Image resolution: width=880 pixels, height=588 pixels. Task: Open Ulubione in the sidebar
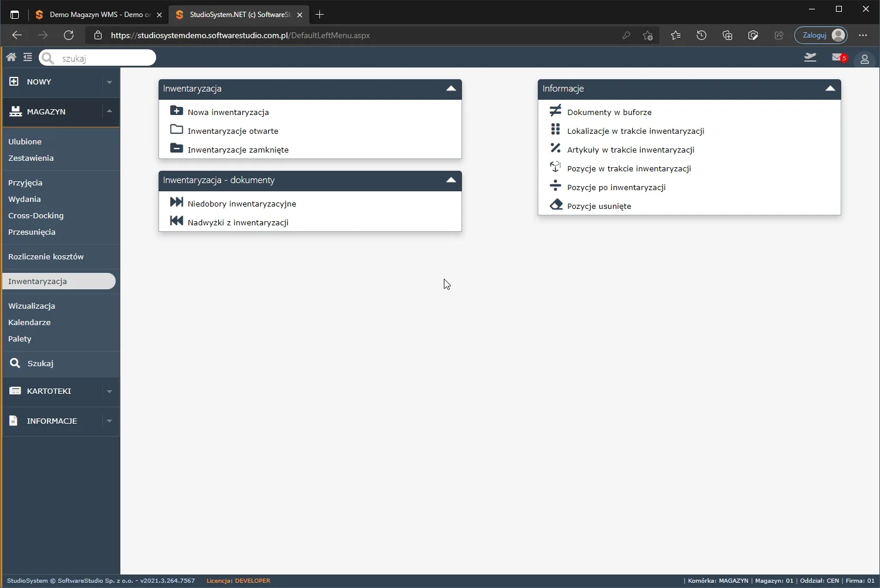pos(25,141)
